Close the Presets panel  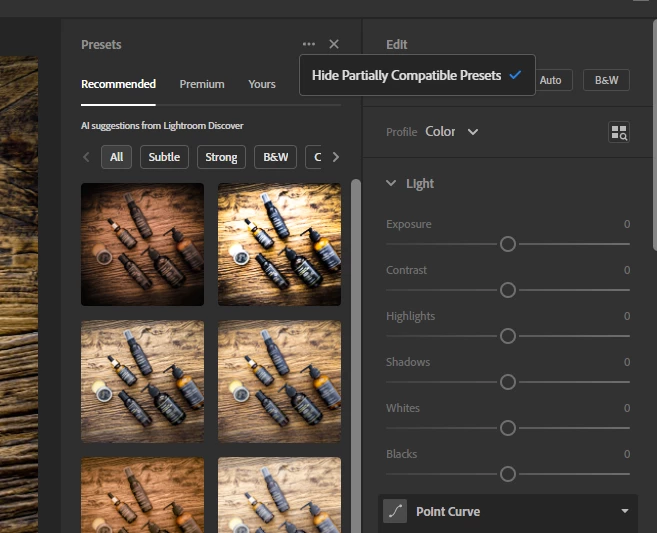click(x=334, y=44)
